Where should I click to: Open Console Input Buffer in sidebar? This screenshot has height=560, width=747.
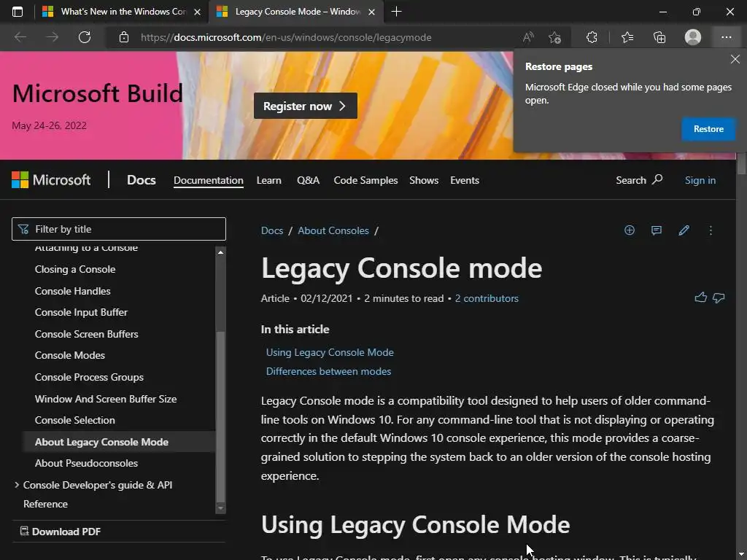pyautogui.click(x=81, y=312)
